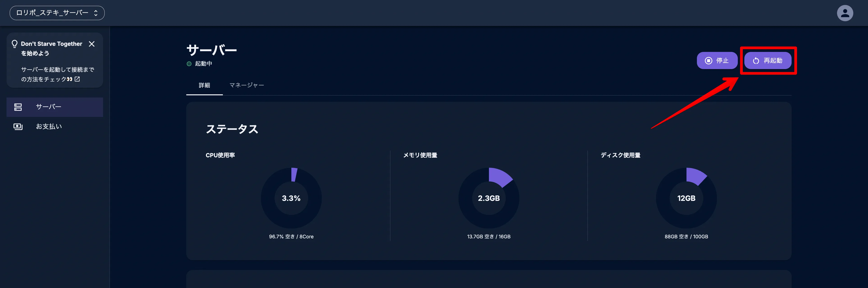
Task: Switch to the マネージャー tab
Action: point(247,86)
